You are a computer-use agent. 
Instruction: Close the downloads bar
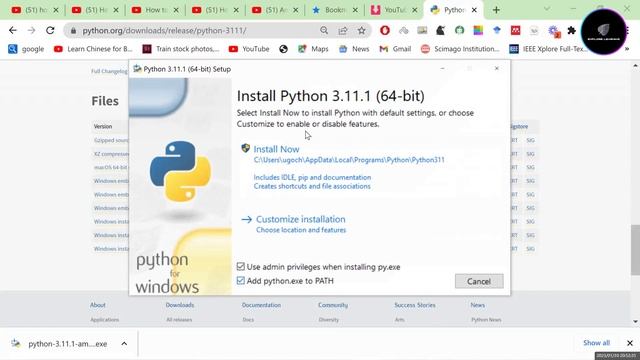pos(629,343)
